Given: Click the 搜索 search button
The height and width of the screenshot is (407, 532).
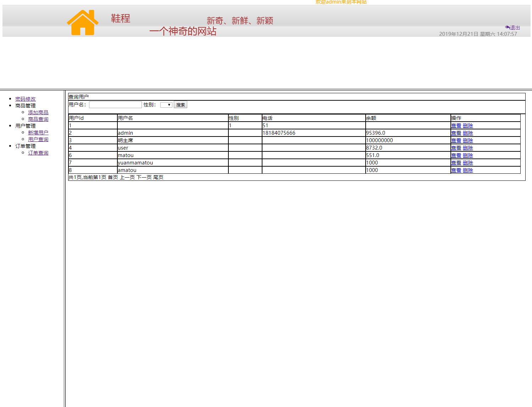Looking at the screenshot, I should coord(180,105).
